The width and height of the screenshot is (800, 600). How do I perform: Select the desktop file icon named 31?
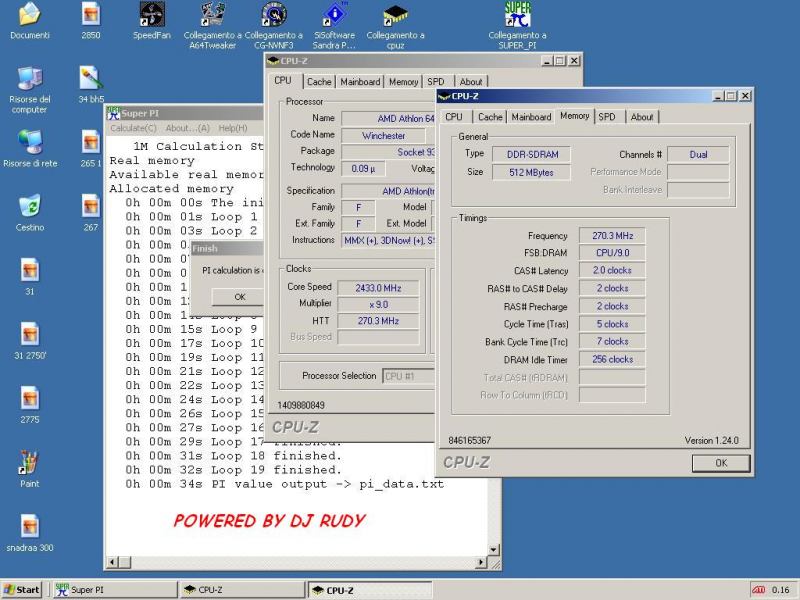point(30,270)
